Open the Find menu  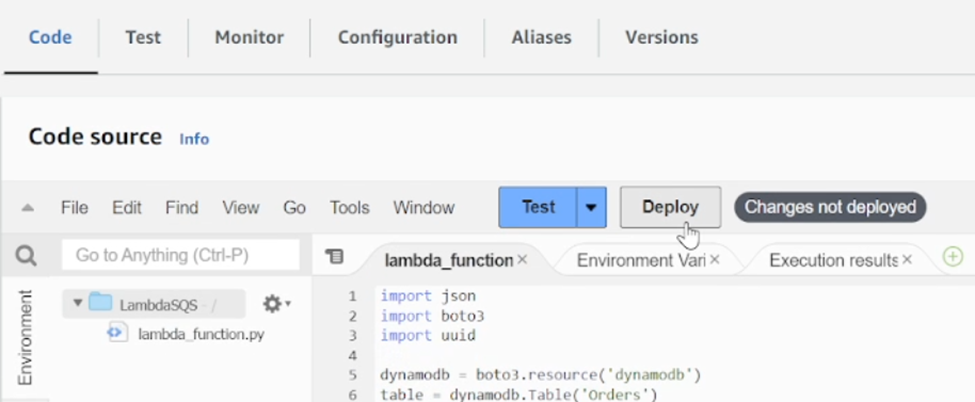pos(182,207)
